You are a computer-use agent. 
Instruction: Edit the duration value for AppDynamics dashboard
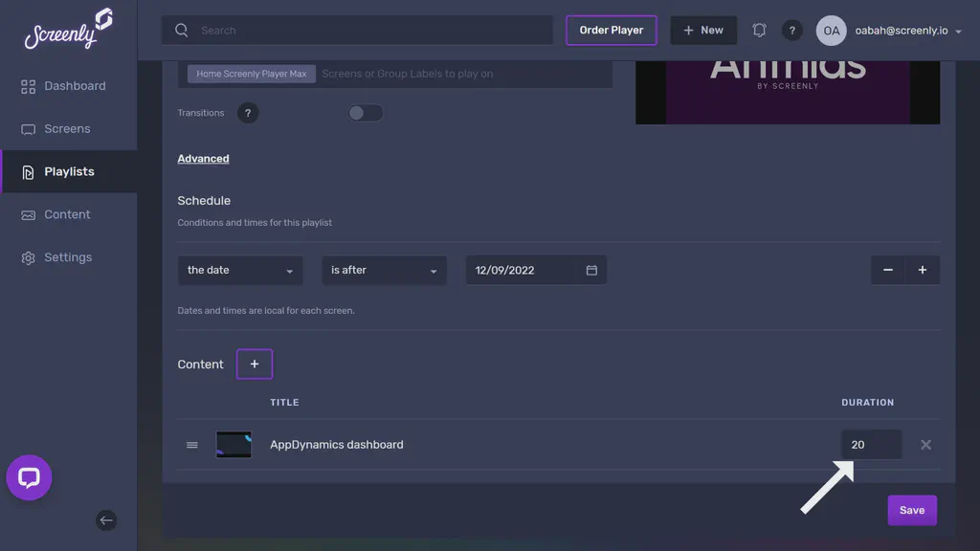[871, 444]
